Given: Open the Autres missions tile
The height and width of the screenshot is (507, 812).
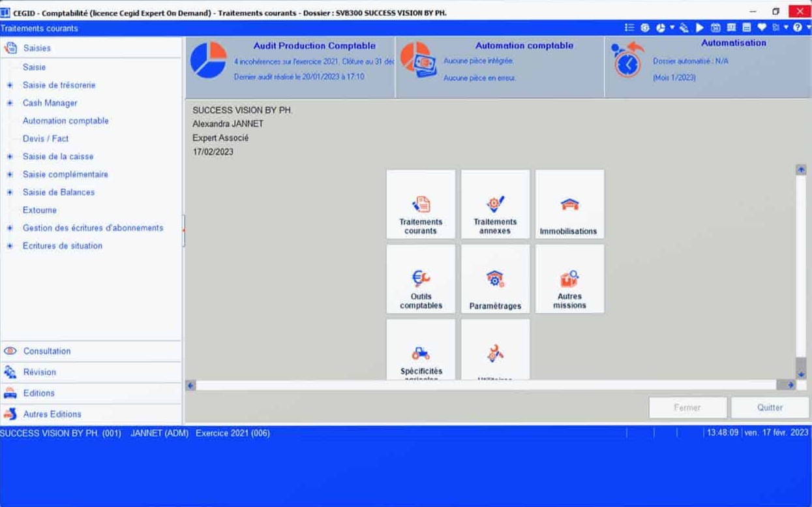Looking at the screenshot, I should [x=569, y=279].
